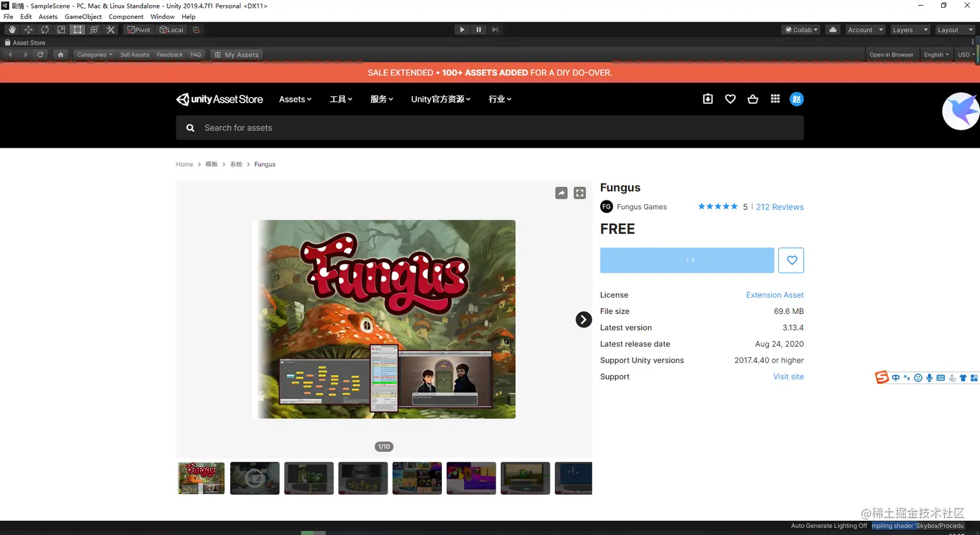Screen dimensions: 980x535
Task: Pause the game with Pause button
Action: point(478,30)
